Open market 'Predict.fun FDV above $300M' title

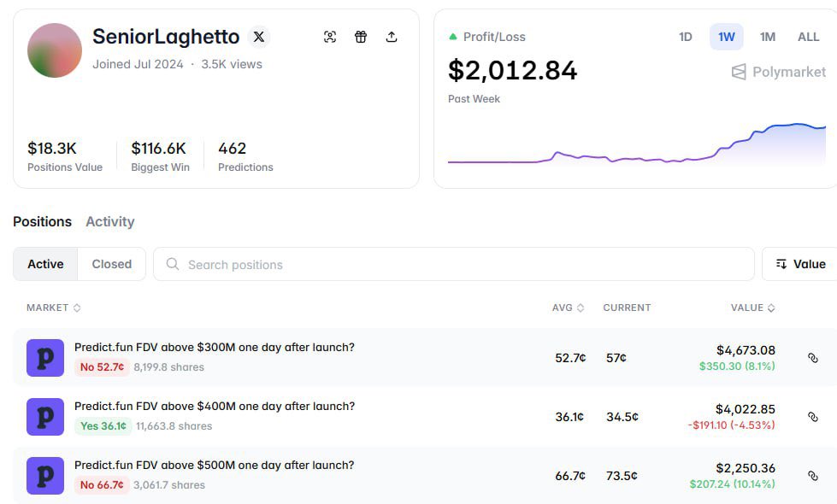click(214, 347)
